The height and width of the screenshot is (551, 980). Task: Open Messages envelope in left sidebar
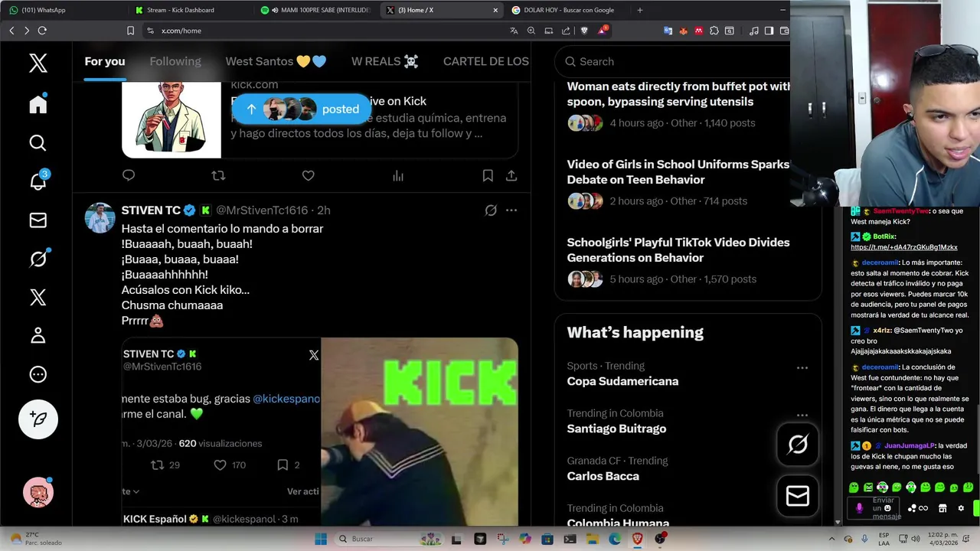(38, 220)
